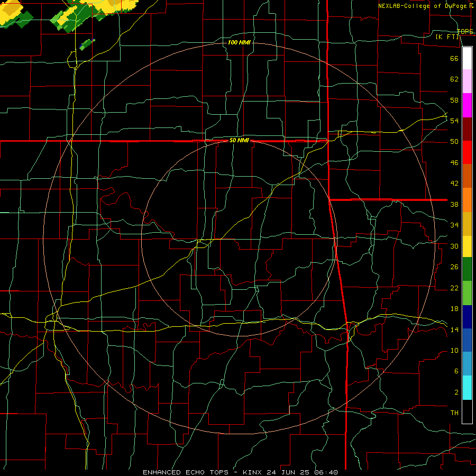
Task: Click the yellow swatch above 30
Action: pos(467,246)
